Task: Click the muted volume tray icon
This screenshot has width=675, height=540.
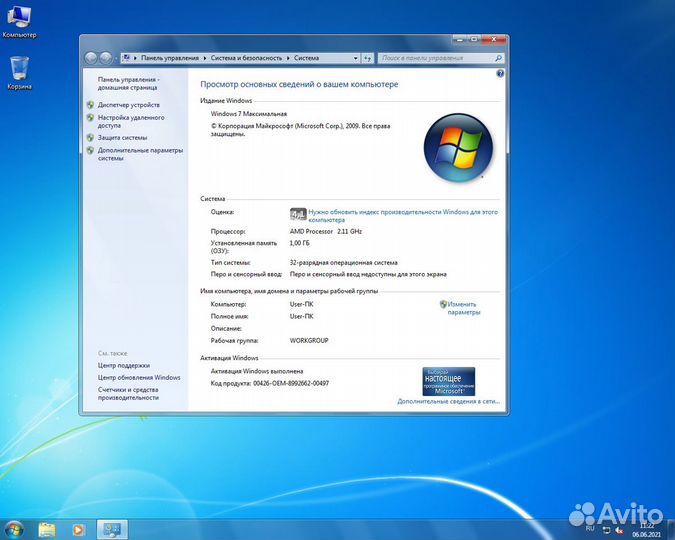Action: [619, 530]
